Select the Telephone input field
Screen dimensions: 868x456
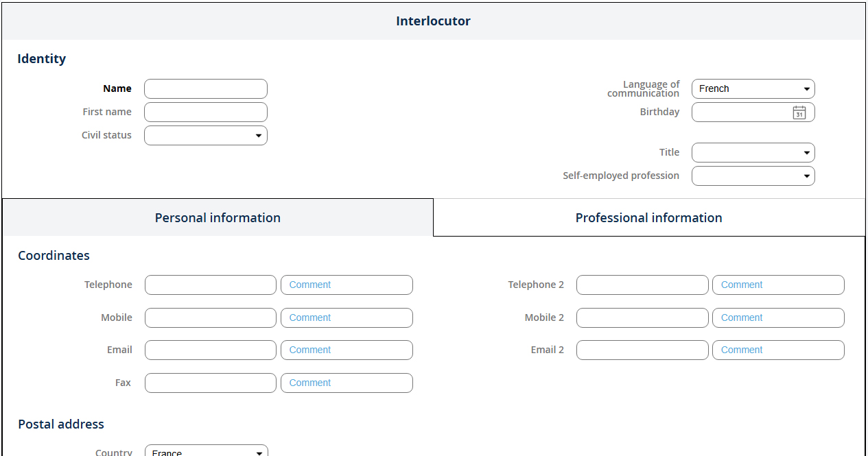[210, 285]
